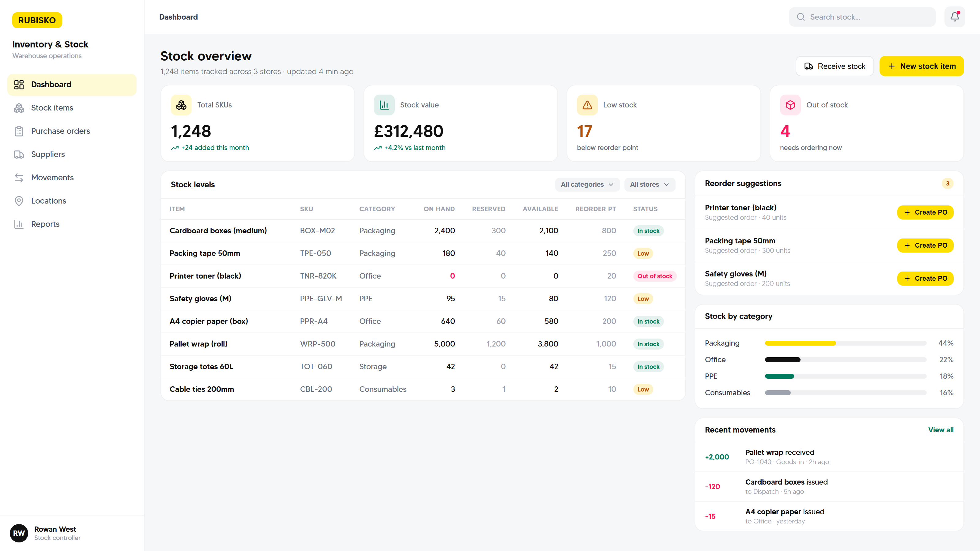Click the Suppliers truck icon
The image size is (980, 551).
click(19, 154)
